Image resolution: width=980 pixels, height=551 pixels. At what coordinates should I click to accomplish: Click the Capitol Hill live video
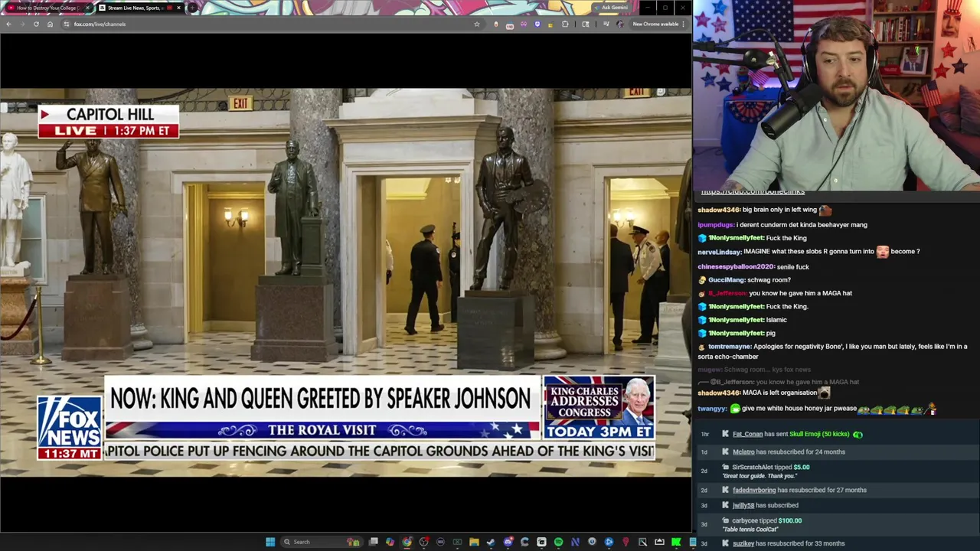click(x=345, y=282)
